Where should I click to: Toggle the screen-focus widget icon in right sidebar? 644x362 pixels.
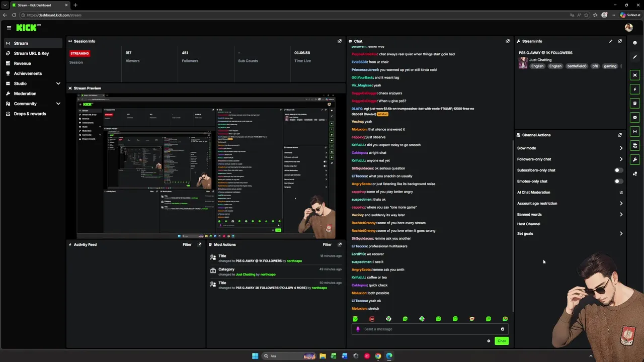click(634, 75)
